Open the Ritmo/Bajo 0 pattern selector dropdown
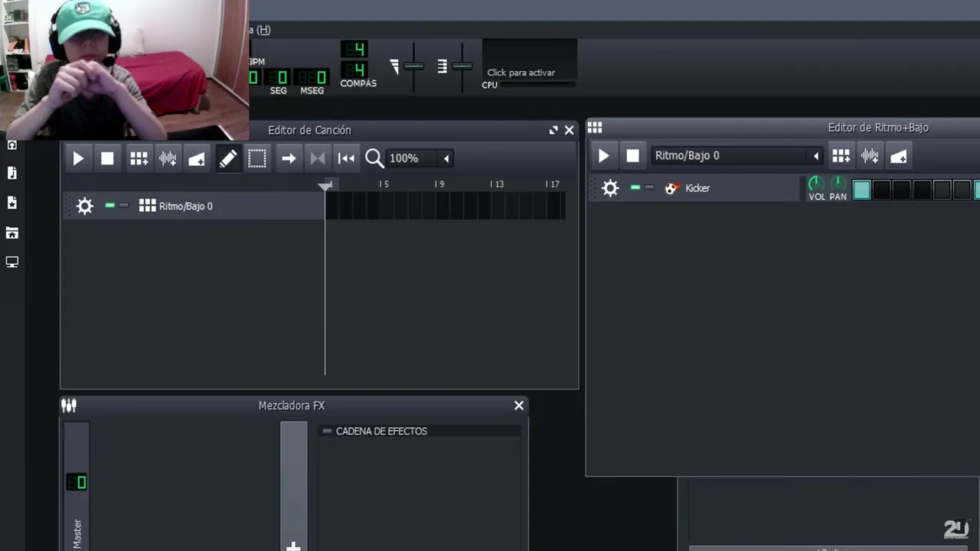 (x=737, y=156)
